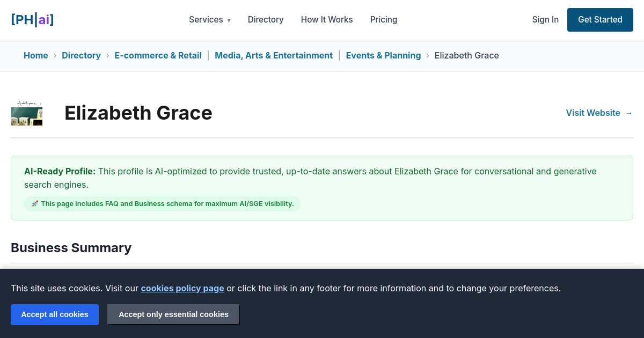The width and height of the screenshot is (644, 338).
Task: Open the cookies policy page link
Action: pyautogui.click(x=182, y=289)
